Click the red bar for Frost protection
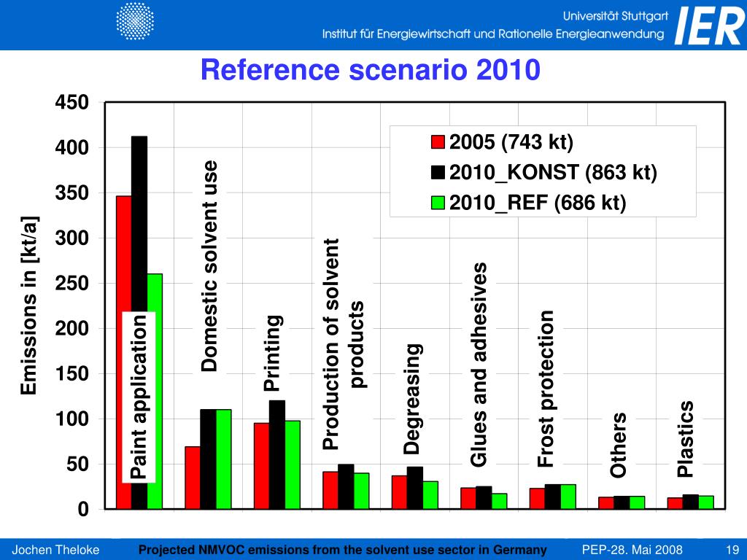 (x=538, y=499)
